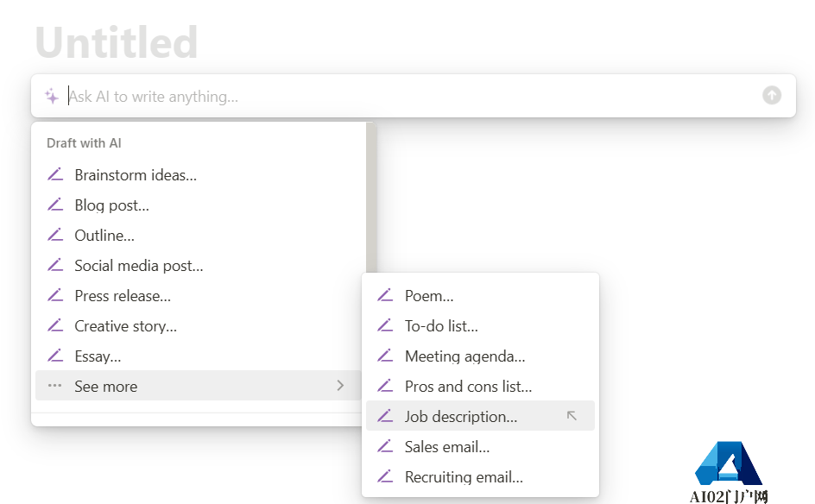Open the See more menu entry
This screenshot has width=815, height=504.
[106, 386]
